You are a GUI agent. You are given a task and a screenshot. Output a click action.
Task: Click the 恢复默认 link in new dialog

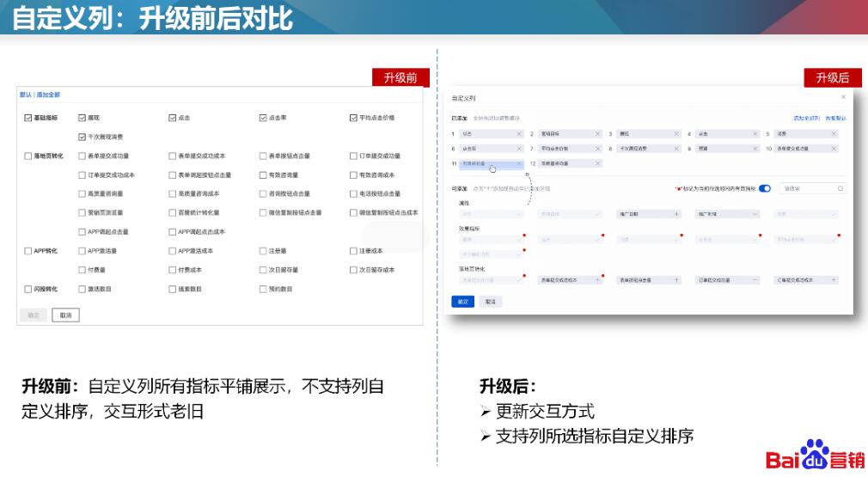pos(835,118)
